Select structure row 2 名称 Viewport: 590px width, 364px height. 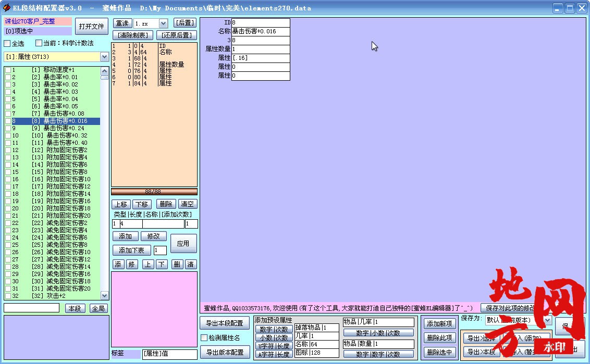tap(154, 52)
